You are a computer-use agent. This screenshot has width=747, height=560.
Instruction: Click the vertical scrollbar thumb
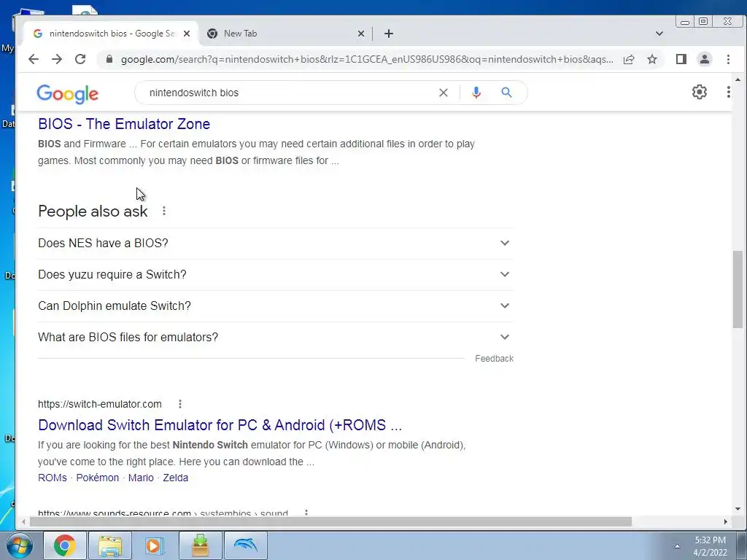click(x=738, y=289)
